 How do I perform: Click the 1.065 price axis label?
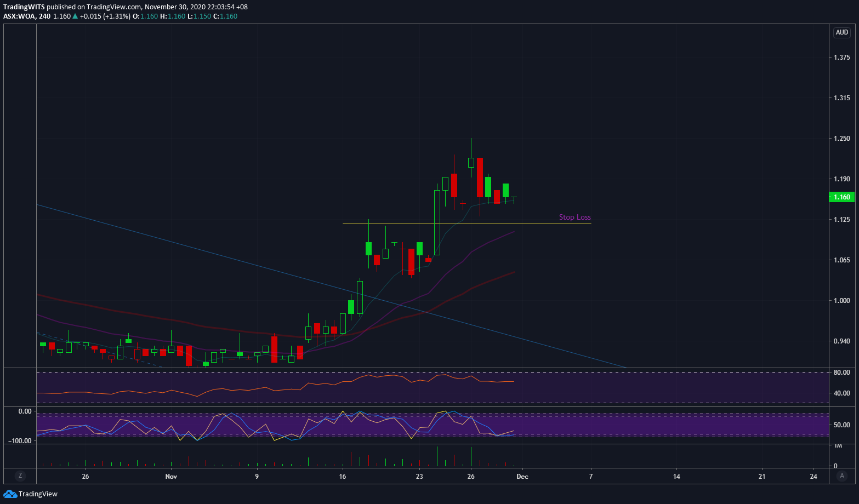pos(842,260)
